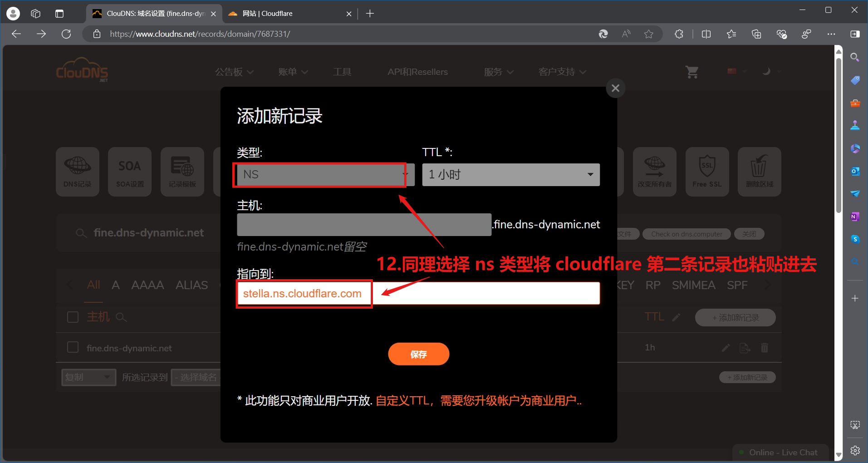Screen dimensions: 868x463
Task: Open the shopping cart icon
Action: pyautogui.click(x=692, y=72)
